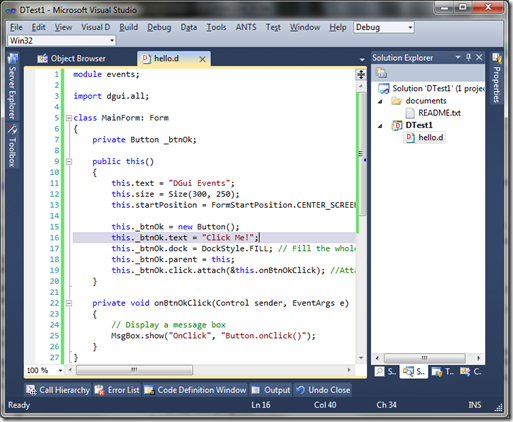Open the Data menu
The height and width of the screenshot is (422, 513).
pos(189,27)
